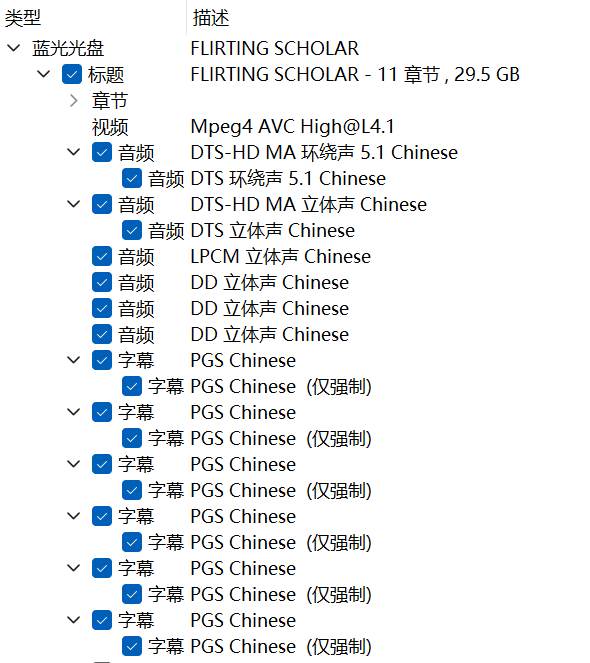Screen dimensions: 590x663
Task: Collapse the first PGS Chinese subtitle node
Action: (x=74, y=360)
